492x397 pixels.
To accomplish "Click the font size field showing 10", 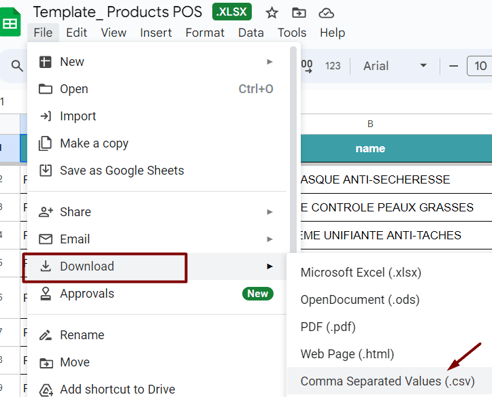I will click(x=479, y=66).
